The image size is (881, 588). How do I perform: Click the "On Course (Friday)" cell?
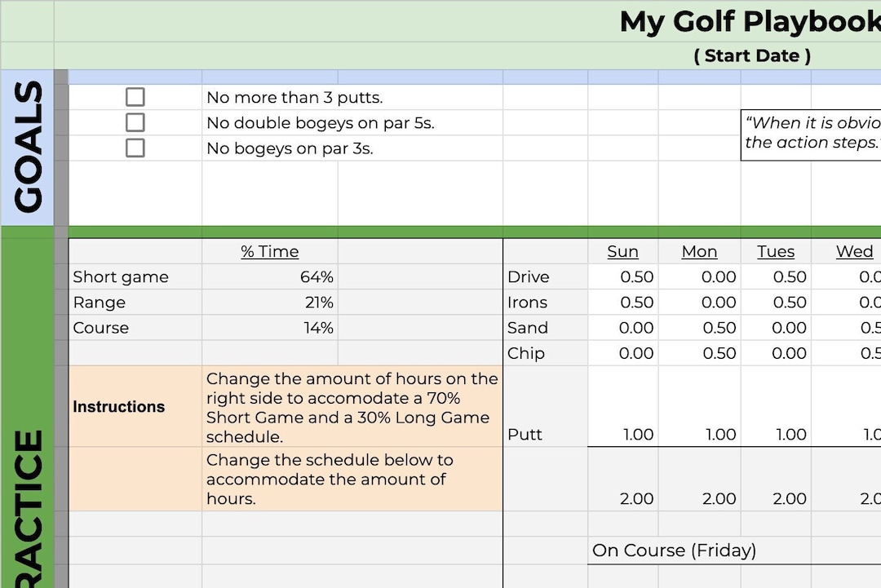[674, 550]
